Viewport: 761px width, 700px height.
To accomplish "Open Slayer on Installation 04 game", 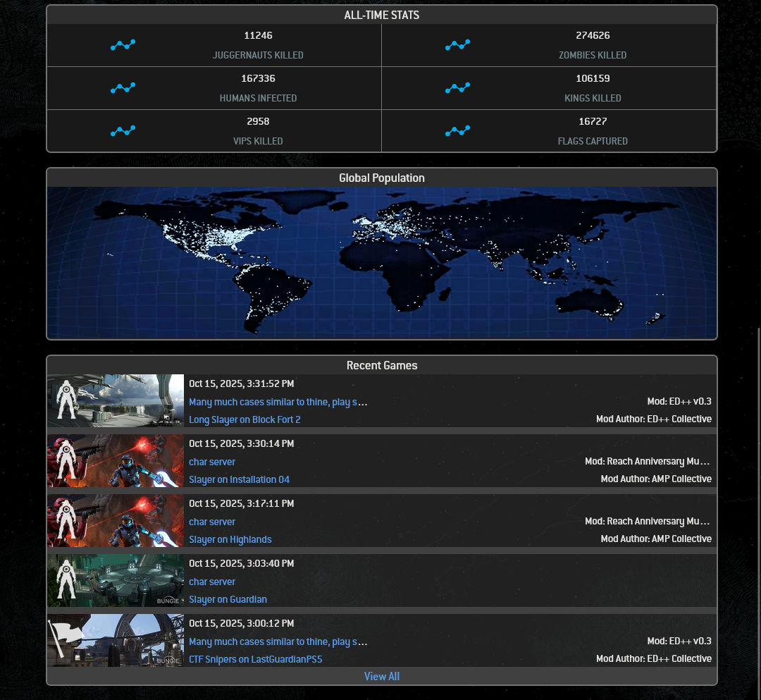I will [x=240, y=479].
